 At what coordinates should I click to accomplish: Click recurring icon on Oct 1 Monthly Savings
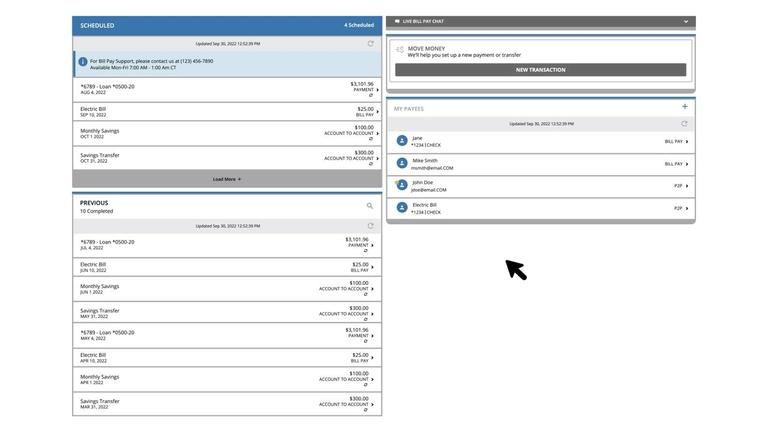(x=371, y=139)
